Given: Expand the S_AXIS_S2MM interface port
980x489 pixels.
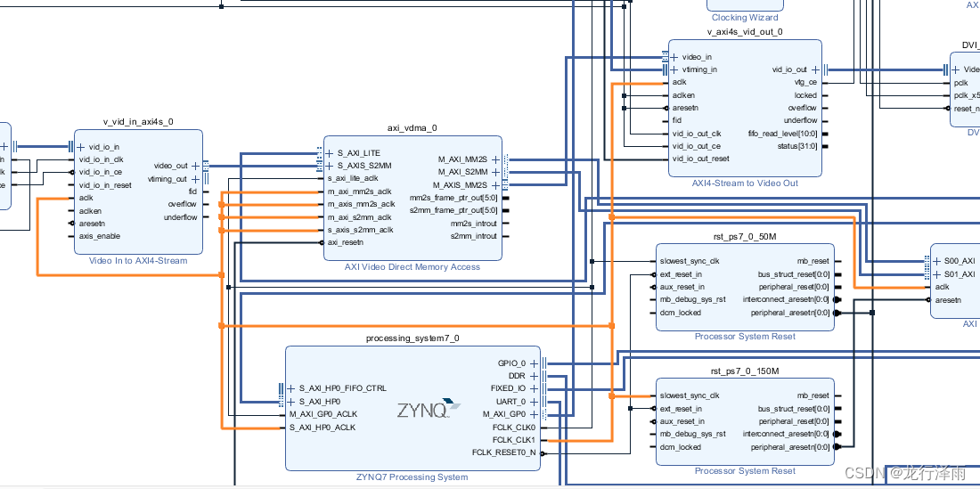Looking at the screenshot, I should coord(330,166).
